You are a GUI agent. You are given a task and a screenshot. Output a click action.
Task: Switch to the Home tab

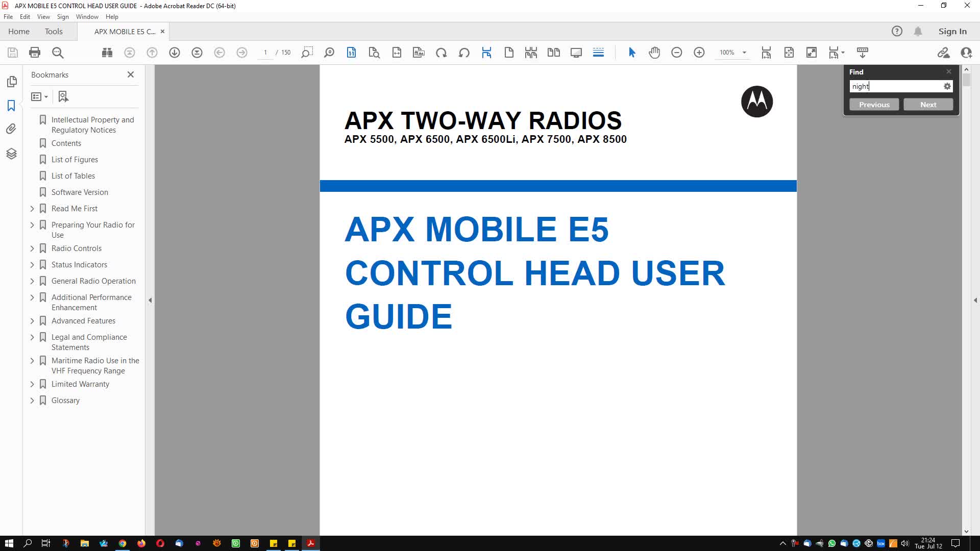18,31
